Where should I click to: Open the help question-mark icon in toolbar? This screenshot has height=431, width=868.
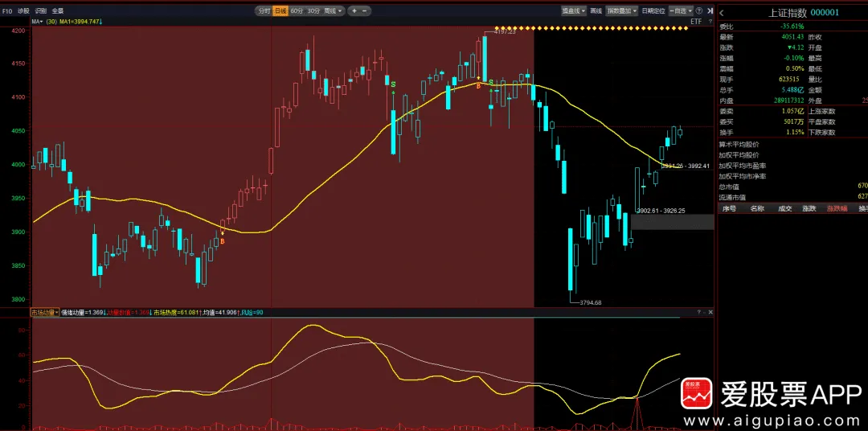click(699, 10)
